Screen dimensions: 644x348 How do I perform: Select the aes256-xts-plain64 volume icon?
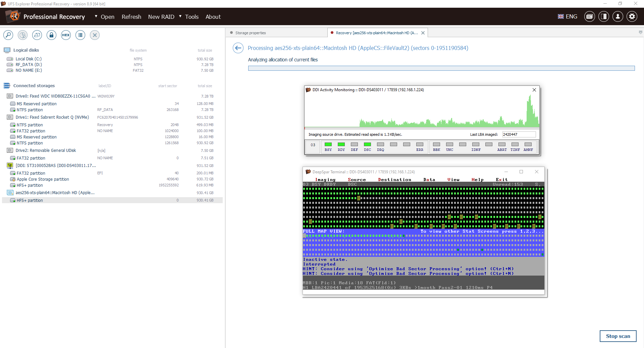pyautogui.click(x=10, y=192)
